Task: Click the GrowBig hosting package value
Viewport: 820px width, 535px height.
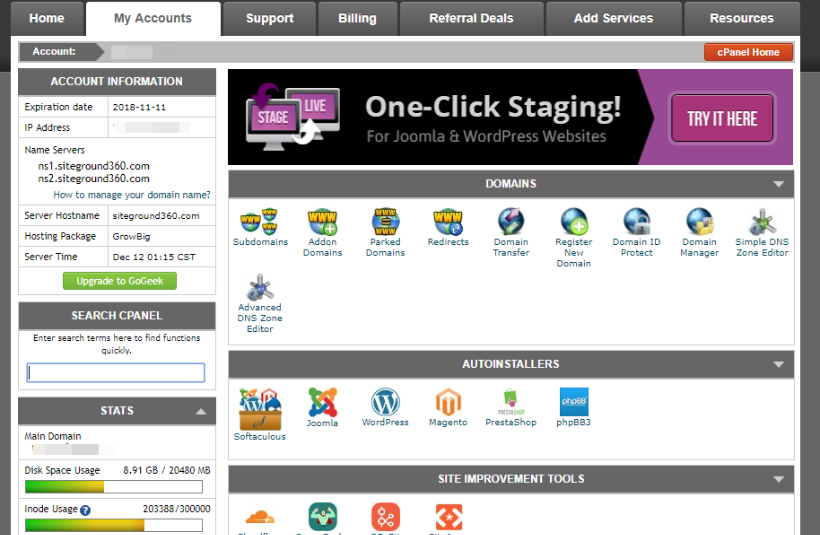Action: 131,236
